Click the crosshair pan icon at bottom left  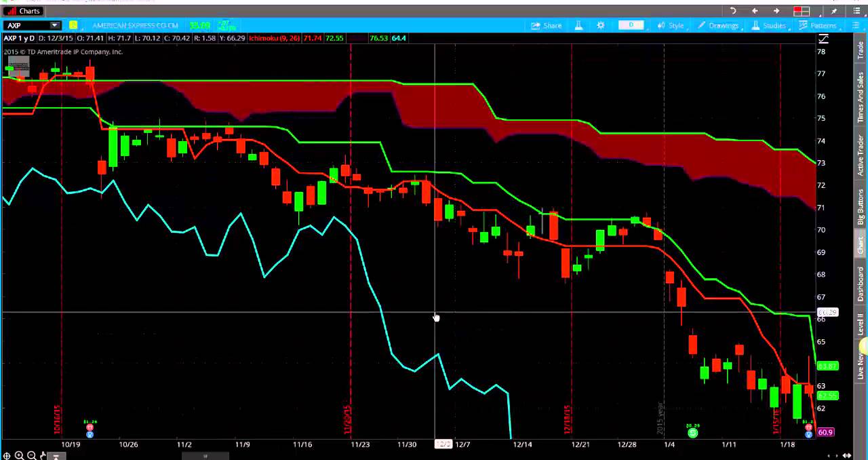pos(7,456)
